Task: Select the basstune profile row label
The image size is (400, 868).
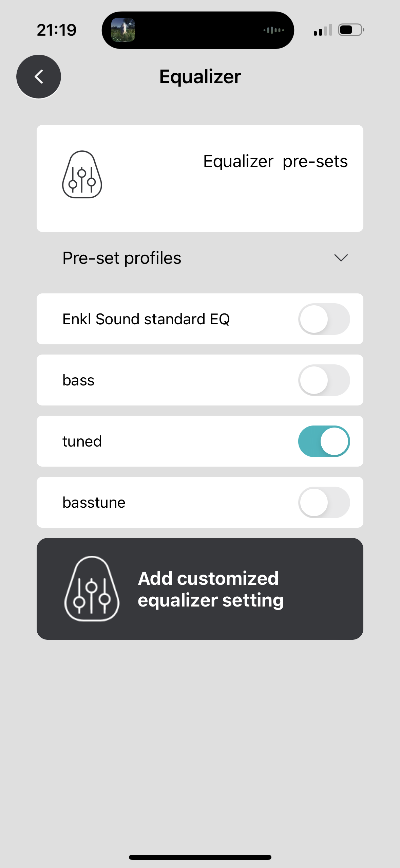Action: click(94, 503)
